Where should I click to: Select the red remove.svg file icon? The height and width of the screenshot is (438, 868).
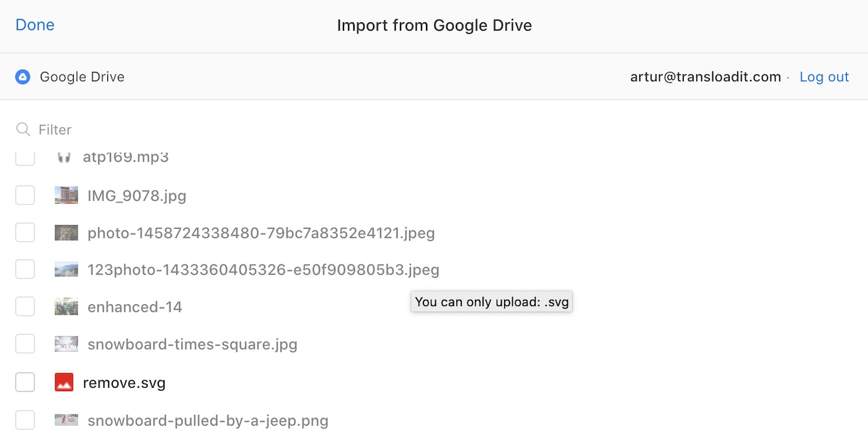(x=64, y=382)
